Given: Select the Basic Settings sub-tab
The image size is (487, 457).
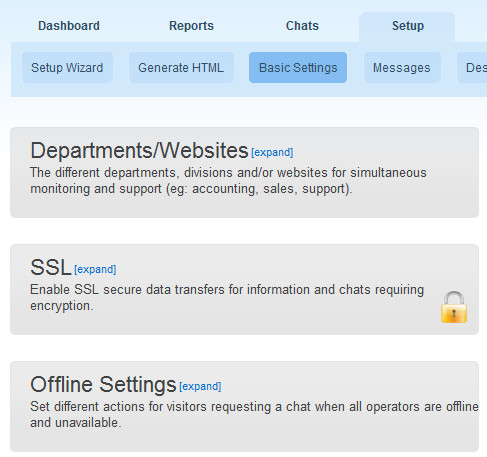Looking at the screenshot, I should [x=298, y=68].
